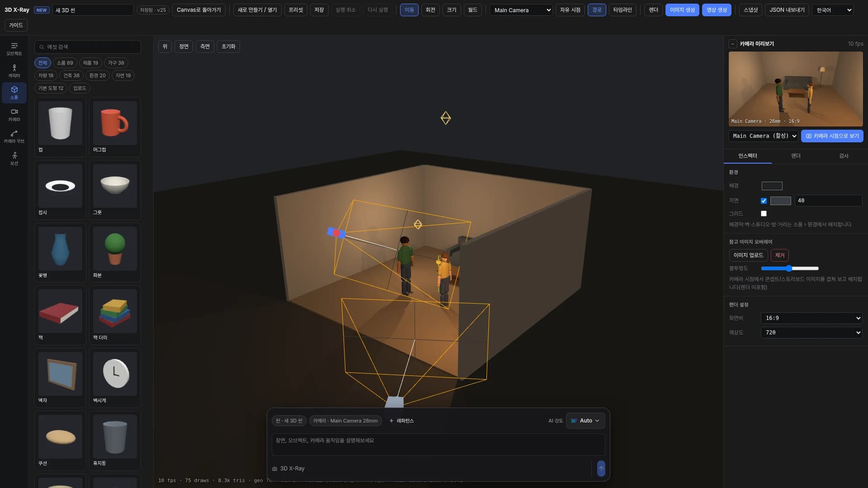Switch to the 인스펙터 tab
The image size is (868, 488).
747,156
